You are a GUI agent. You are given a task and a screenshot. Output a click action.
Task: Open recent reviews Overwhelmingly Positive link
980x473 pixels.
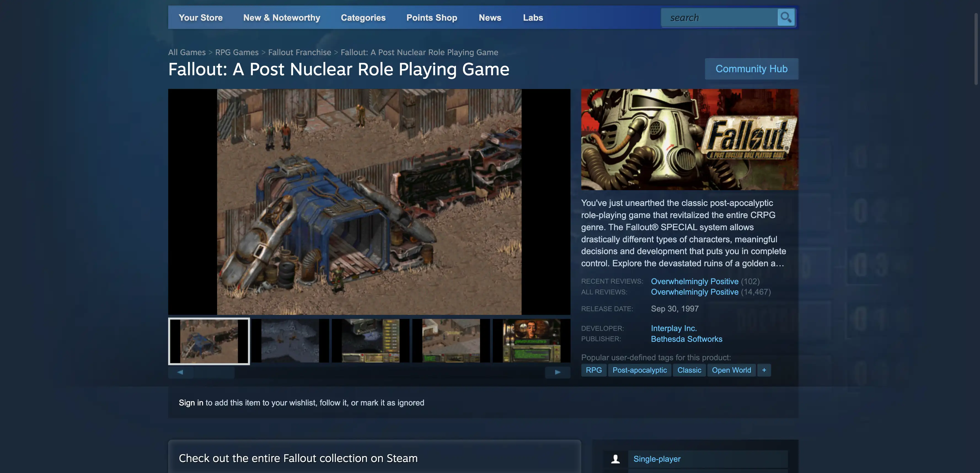tap(694, 281)
